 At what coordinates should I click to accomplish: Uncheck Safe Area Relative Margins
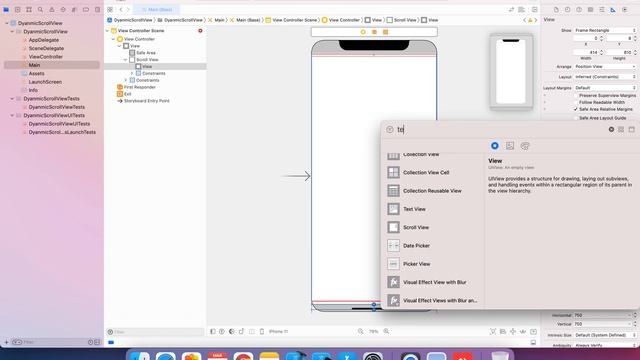click(576, 109)
